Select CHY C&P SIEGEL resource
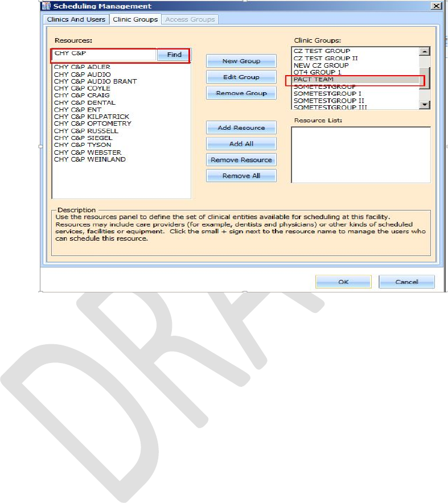448x503 pixels. pos(83,138)
